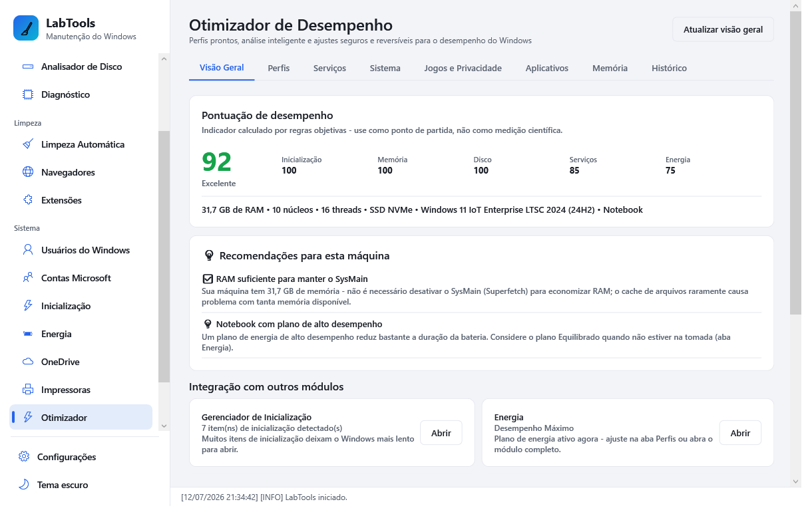Open the Histórico tab

670,68
